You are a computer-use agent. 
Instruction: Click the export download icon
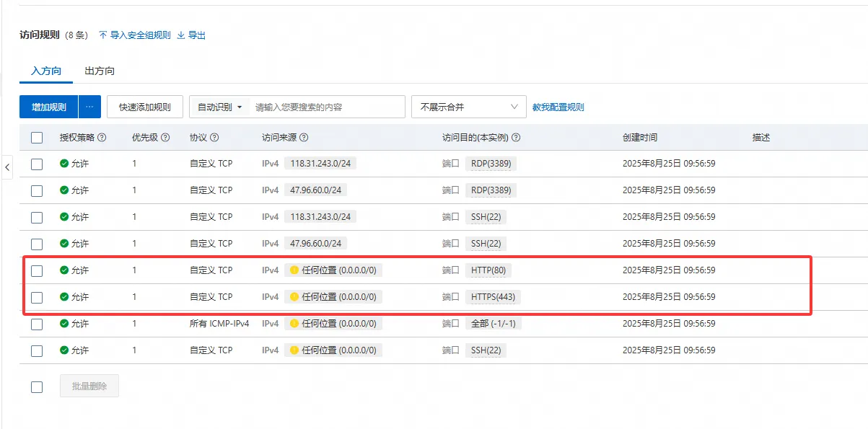181,35
